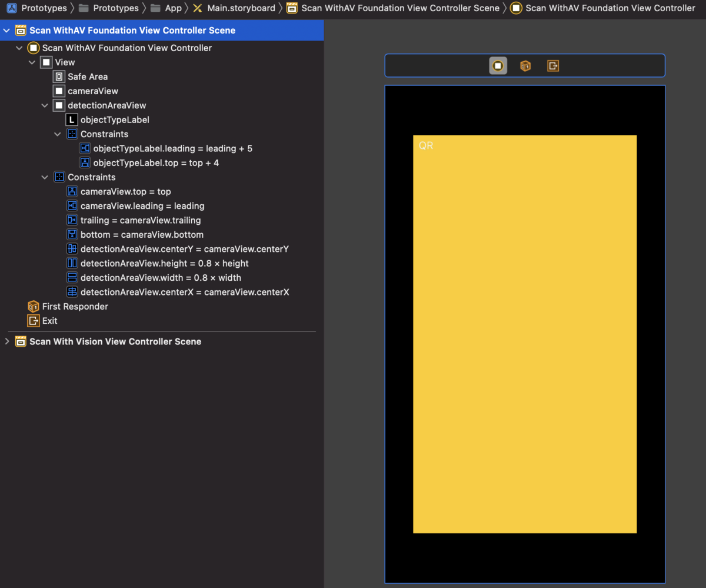Click the view controller icon in scene dock
Screen dimensions: 706x588
click(498, 66)
